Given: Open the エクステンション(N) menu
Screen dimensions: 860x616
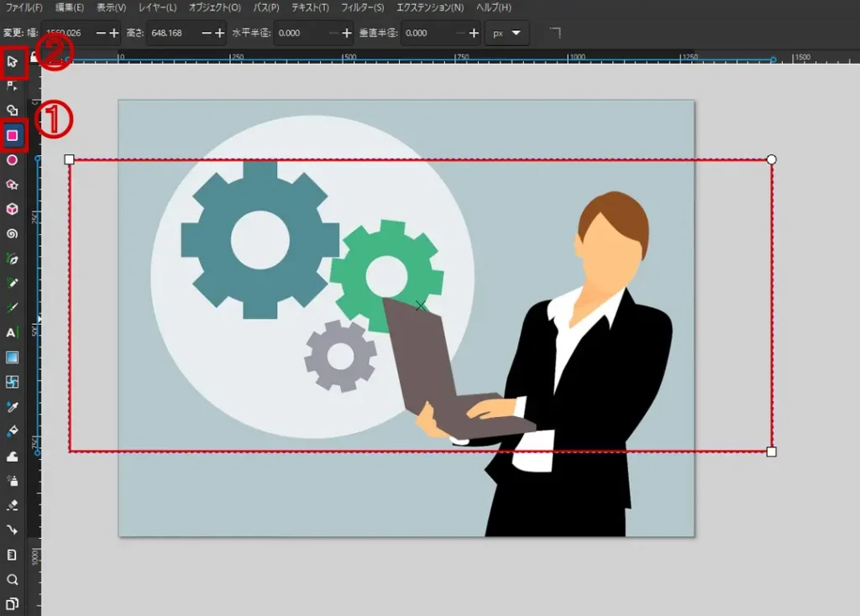Looking at the screenshot, I should (x=429, y=8).
